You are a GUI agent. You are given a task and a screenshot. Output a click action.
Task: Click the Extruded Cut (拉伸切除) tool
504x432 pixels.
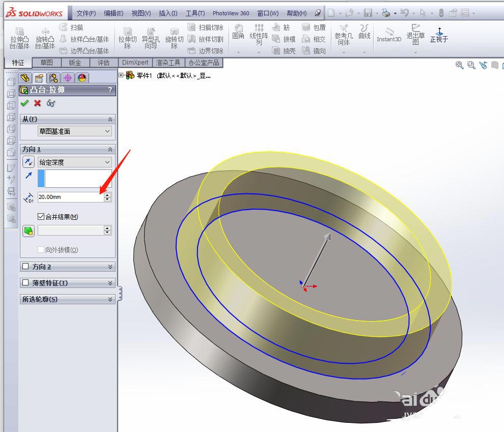point(128,38)
